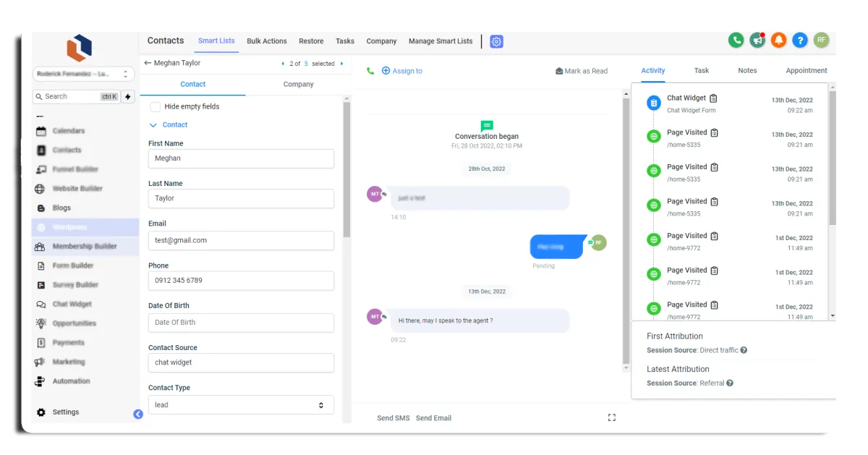Image resolution: width=868 pixels, height=455 pixels.
Task: Switch to the Smart Lists tab
Action: (216, 41)
